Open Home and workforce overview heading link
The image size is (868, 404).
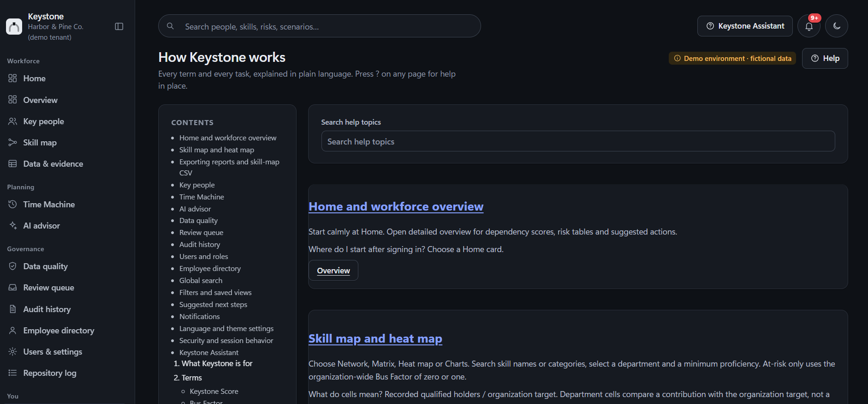396,206
